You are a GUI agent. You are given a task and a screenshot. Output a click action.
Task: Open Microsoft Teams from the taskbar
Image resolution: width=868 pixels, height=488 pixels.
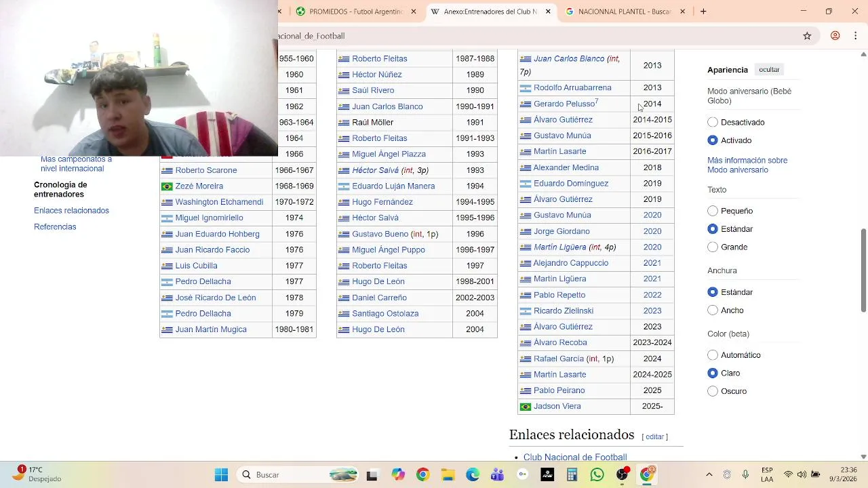[497, 475]
